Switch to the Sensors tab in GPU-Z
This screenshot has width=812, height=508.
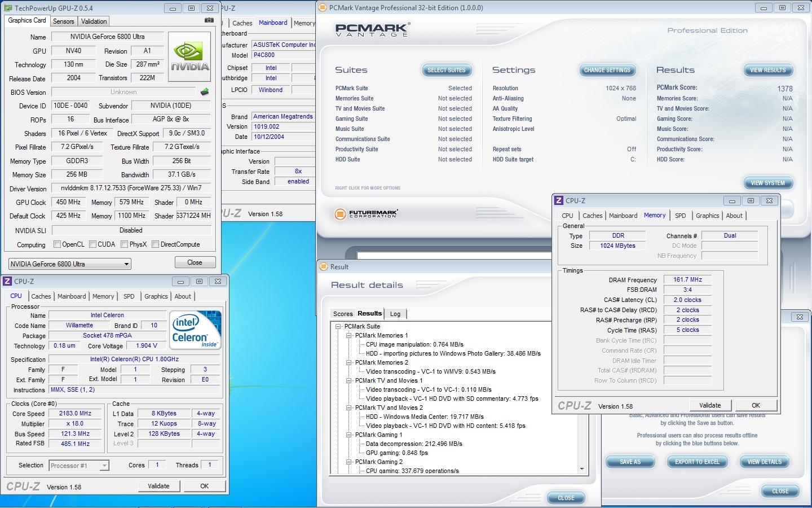tap(64, 21)
